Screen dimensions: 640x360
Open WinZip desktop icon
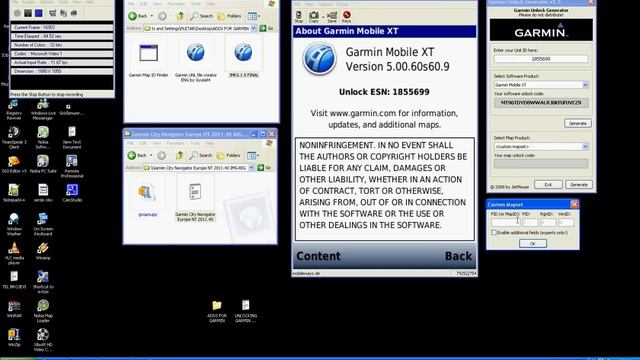[14, 338]
